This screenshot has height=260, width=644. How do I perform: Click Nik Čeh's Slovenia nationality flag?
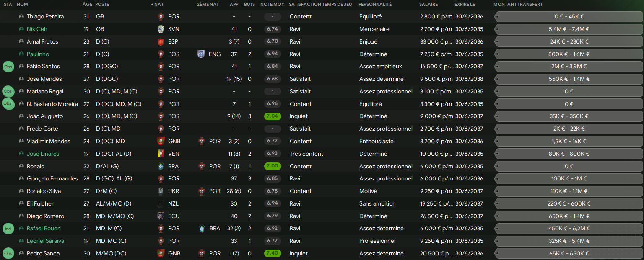(x=161, y=29)
